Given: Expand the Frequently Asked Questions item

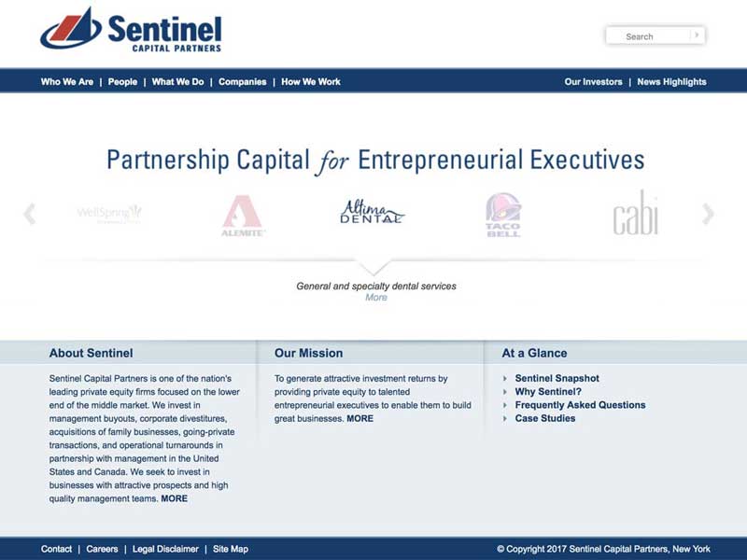Looking at the screenshot, I should 580,405.
